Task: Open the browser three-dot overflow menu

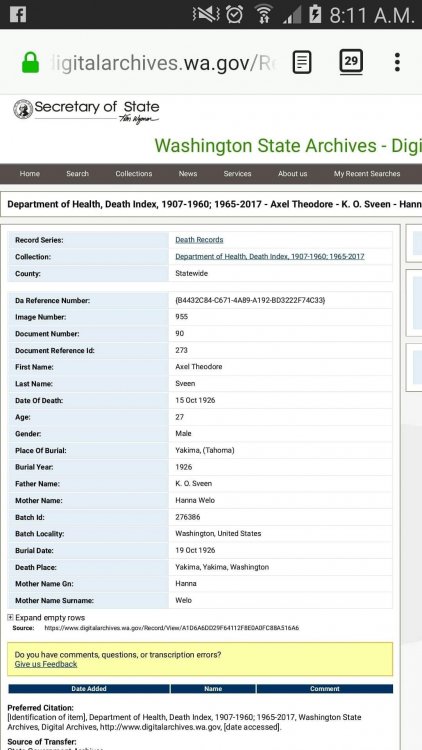Action: pyautogui.click(x=397, y=62)
